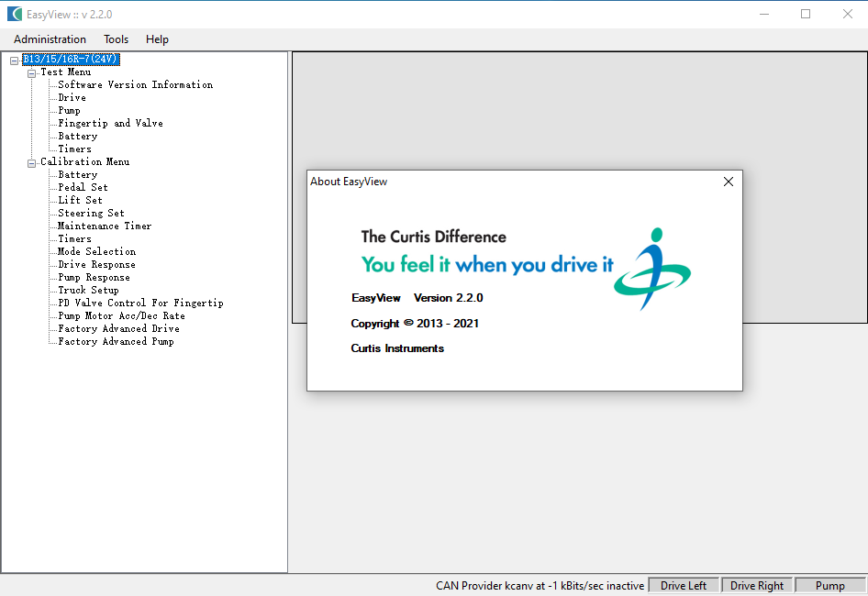The width and height of the screenshot is (868, 596).
Task: Select Timers under Calibration Menu
Action: 74,238
